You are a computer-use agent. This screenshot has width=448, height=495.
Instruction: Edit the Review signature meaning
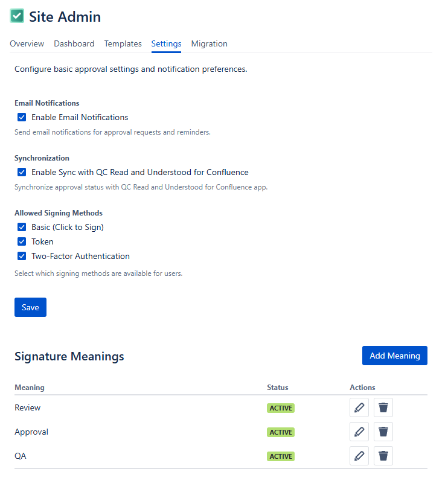click(x=359, y=408)
